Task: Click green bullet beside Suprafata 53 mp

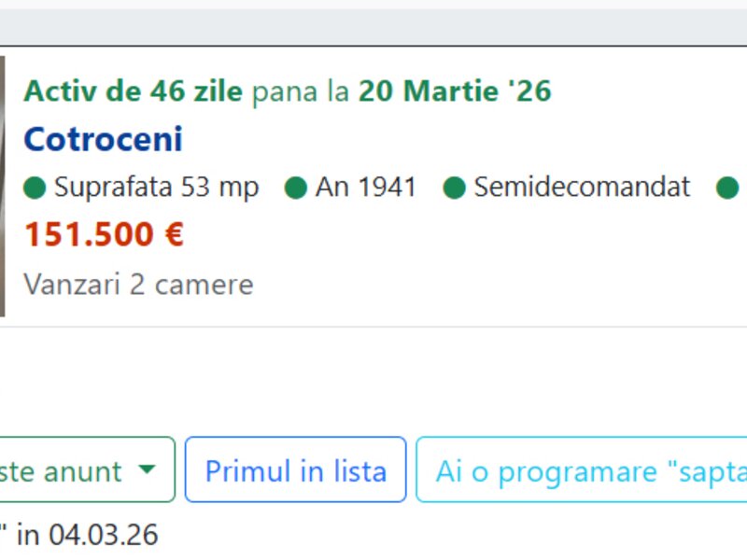Action: coord(35,189)
